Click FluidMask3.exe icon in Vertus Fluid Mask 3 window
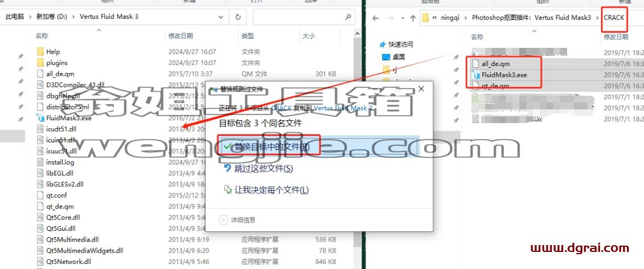 [x=40, y=117]
